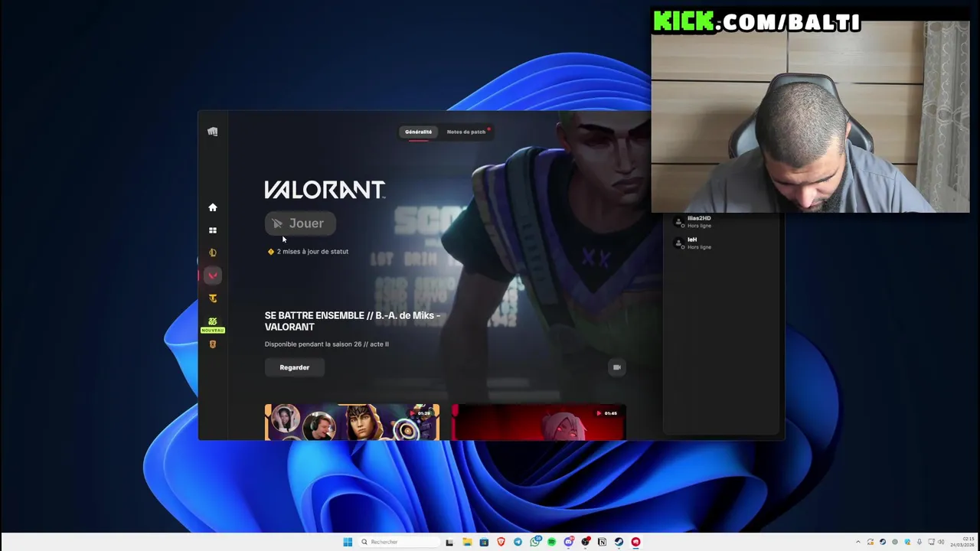Image resolution: width=980 pixels, height=551 pixels.
Task: Click the red Riot Client taskbar icon
Action: pyautogui.click(x=635, y=542)
